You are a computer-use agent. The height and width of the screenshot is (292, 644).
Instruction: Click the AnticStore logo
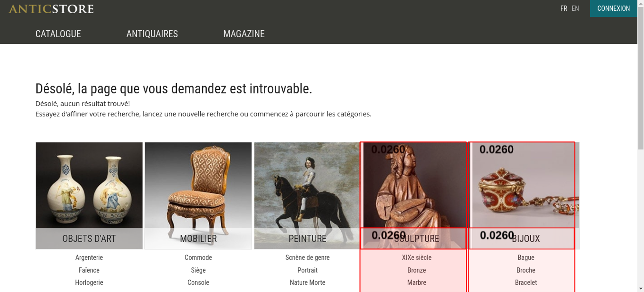pos(51,9)
